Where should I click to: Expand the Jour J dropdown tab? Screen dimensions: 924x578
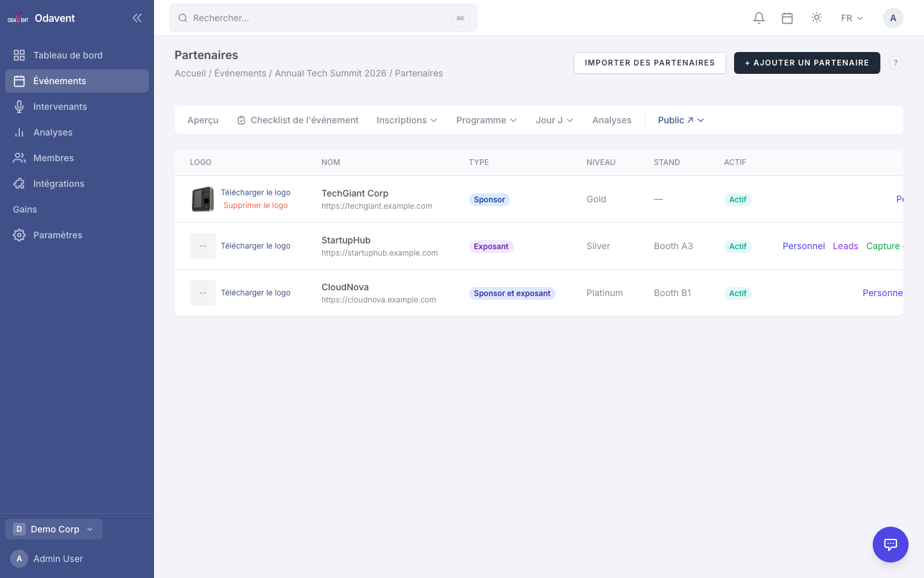click(554, 120)
